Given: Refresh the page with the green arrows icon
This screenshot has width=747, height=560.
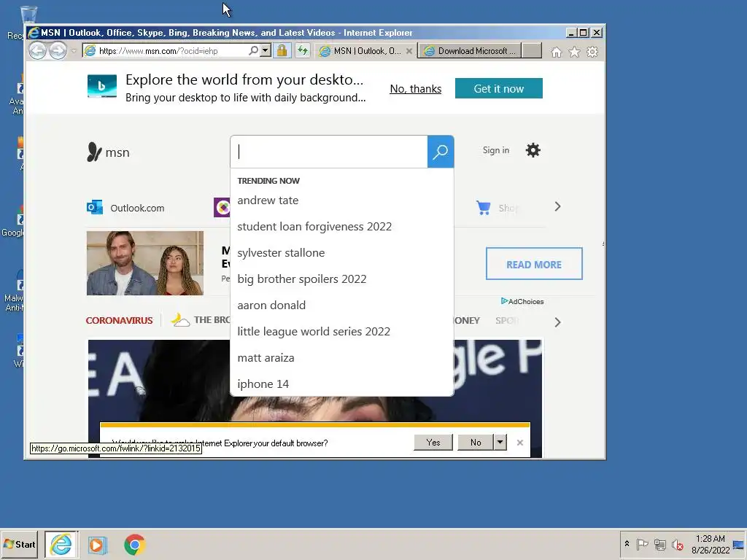Looking at the screenshot, I should pos(303,50).
